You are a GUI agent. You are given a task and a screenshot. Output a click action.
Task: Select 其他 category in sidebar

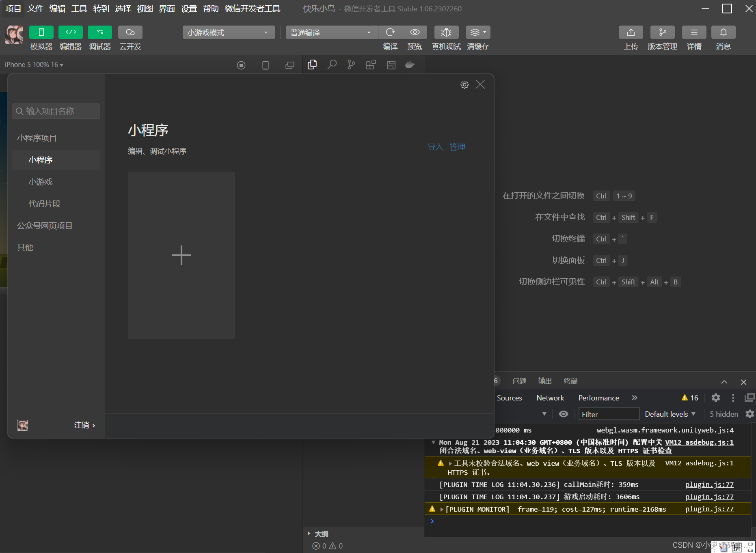coord(25,247)
